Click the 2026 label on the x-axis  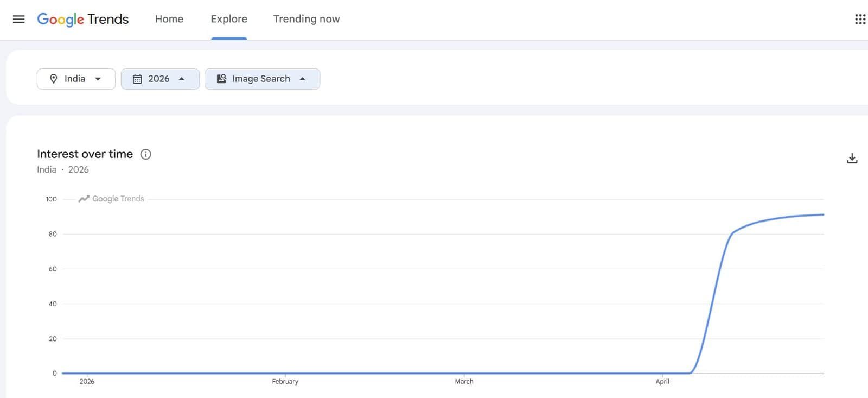[87, 382]
